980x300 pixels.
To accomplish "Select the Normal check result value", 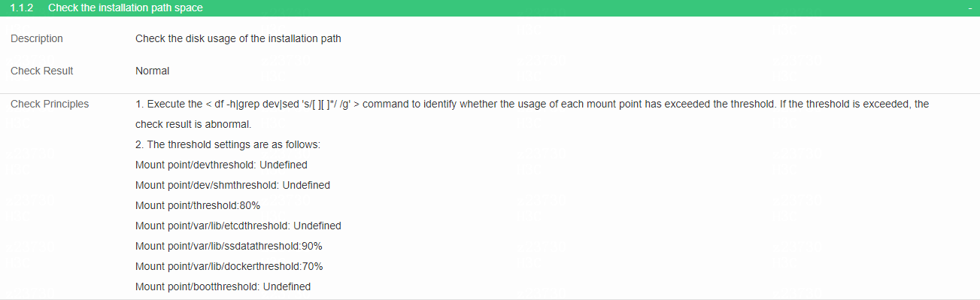I will 152,71.
